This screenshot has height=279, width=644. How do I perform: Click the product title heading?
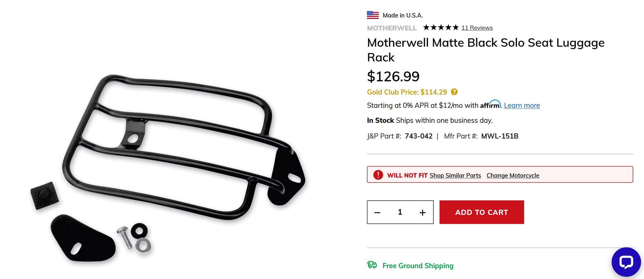[486, 50]
